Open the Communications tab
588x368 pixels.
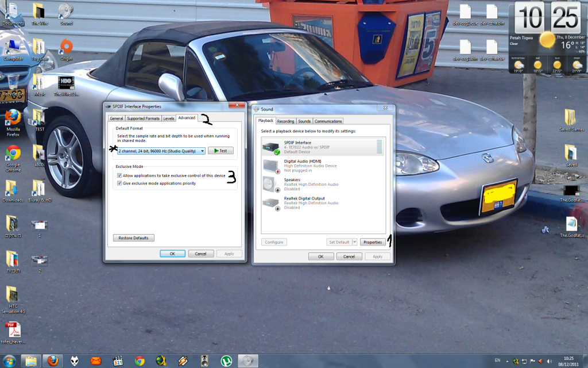click(x=328, y=121)
